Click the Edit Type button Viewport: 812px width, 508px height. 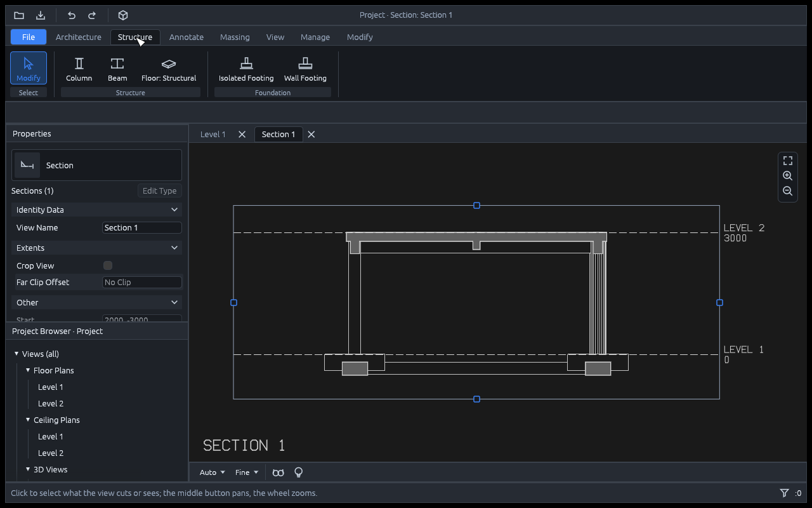pos(159,190)
